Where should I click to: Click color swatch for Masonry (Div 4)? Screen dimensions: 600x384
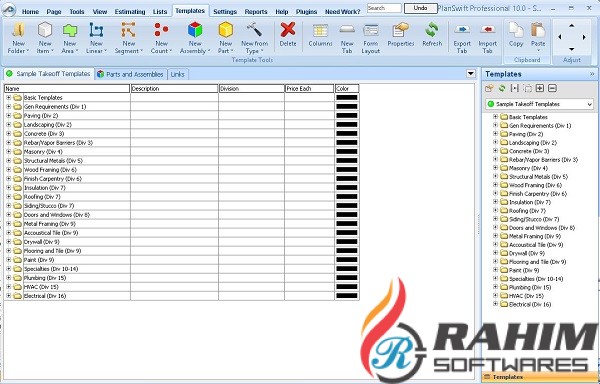click(347, 151)
